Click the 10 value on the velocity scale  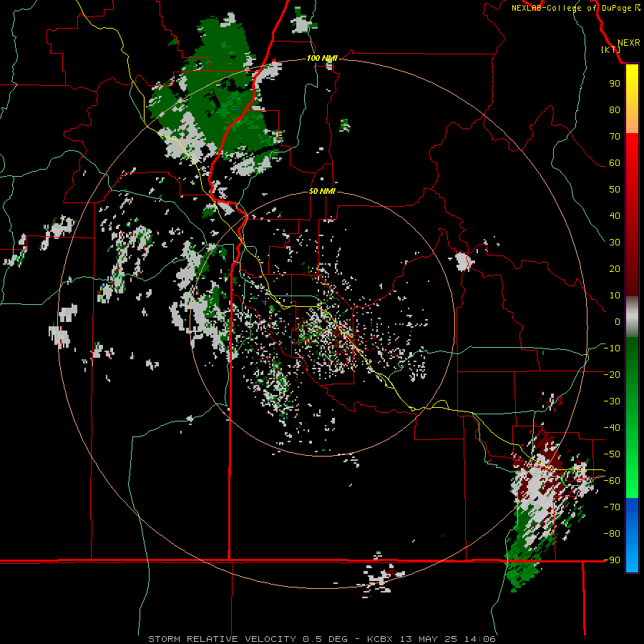[x=615, y=296]
